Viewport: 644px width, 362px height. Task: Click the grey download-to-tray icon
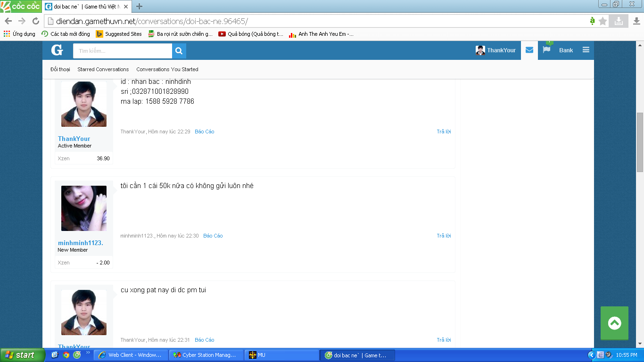619,21
